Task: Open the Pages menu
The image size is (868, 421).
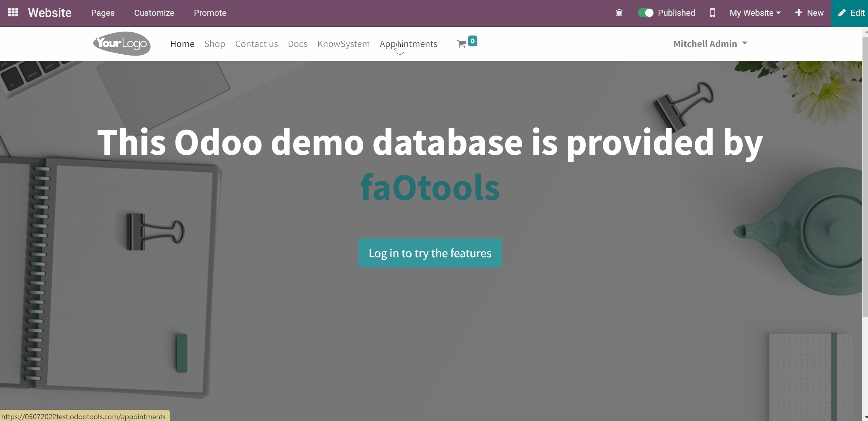Action: tap(103, 13)
